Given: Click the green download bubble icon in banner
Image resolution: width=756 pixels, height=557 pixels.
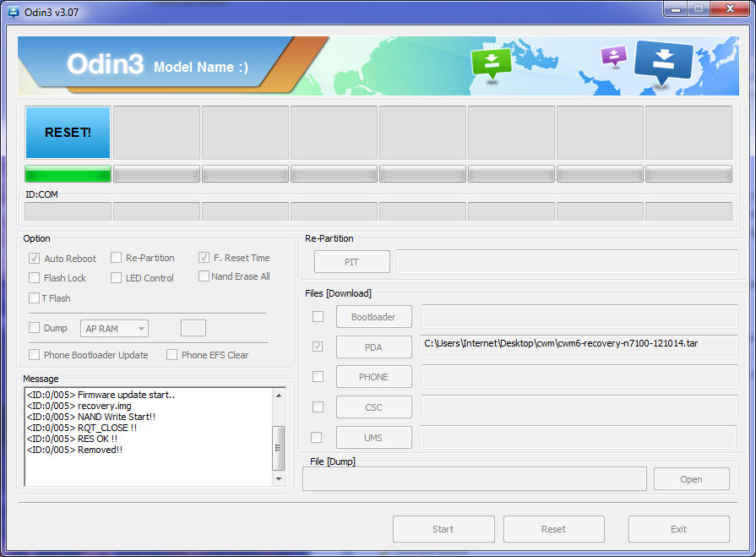Looking at the screenshot, I should point(492,63).
